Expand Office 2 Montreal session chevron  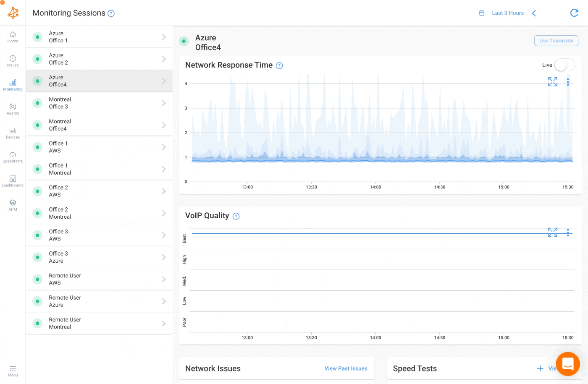pos(164,213)
